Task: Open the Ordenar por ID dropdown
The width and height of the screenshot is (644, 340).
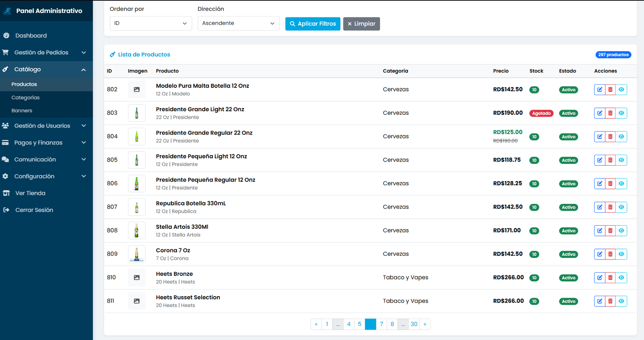Action: [151, 23]
